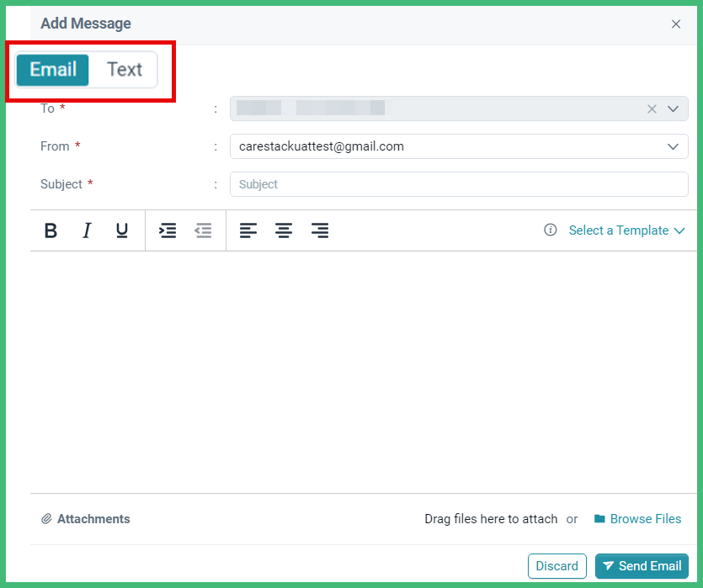Click inside the message body editor
This screenshot has height=588, width=703.
click(x=363, y=372)
